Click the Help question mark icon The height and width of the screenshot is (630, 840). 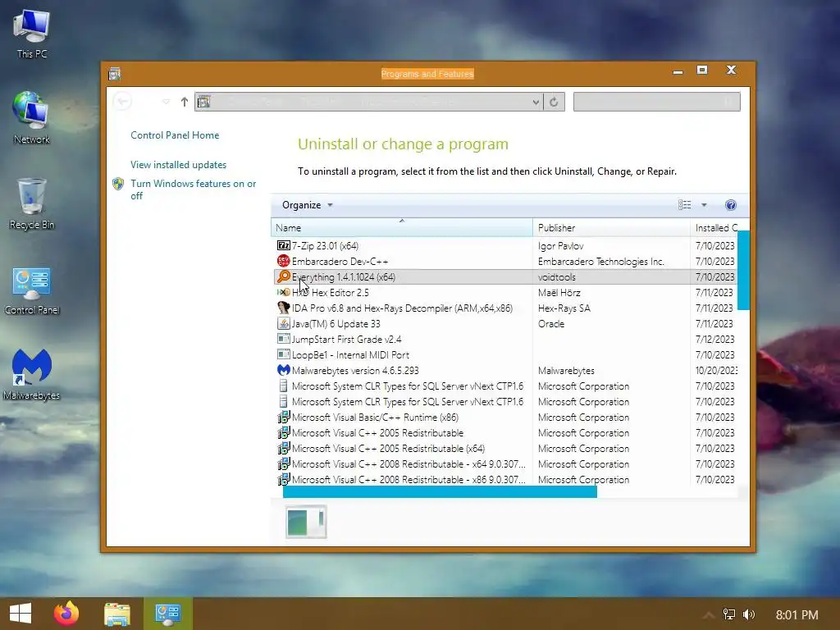click(x=731, y=205)
